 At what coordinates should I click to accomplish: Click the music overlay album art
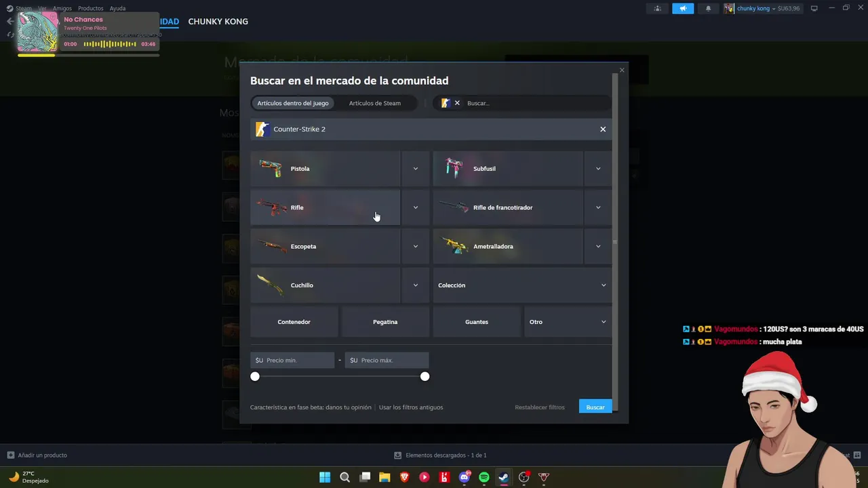tap(38, 32)
